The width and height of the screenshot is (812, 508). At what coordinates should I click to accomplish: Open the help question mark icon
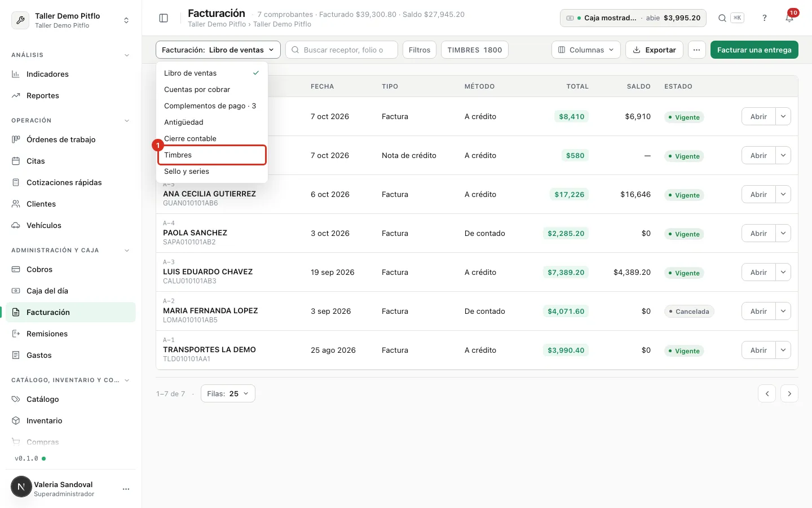765,18
